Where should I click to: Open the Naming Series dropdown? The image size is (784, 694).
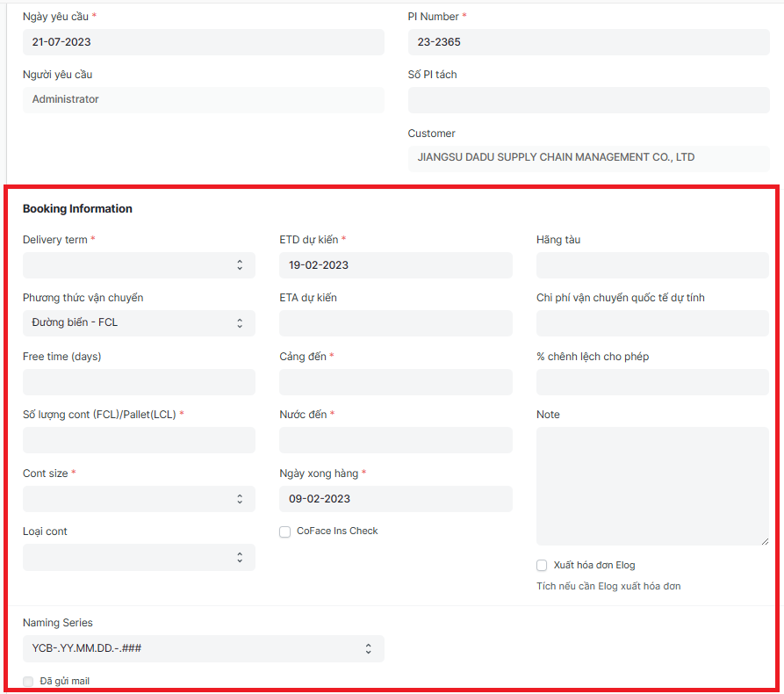pos(203,649)
